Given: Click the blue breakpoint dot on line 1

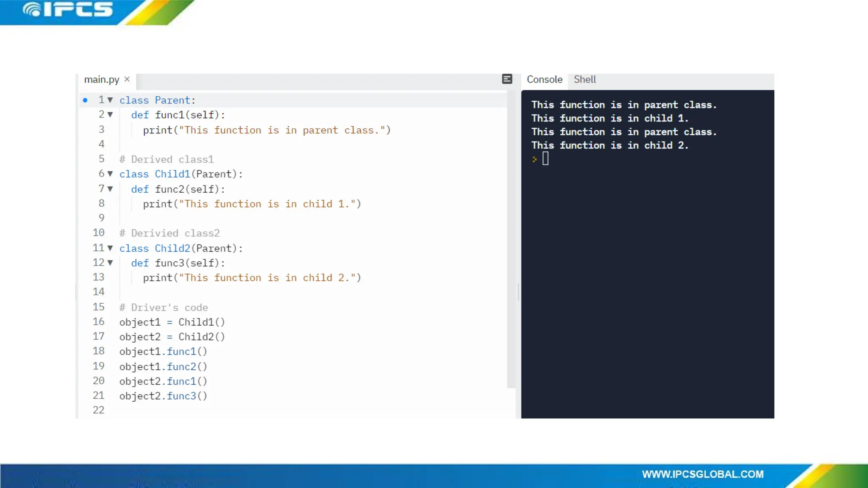Looking at the screenshot, I should [x=85, y=100].
